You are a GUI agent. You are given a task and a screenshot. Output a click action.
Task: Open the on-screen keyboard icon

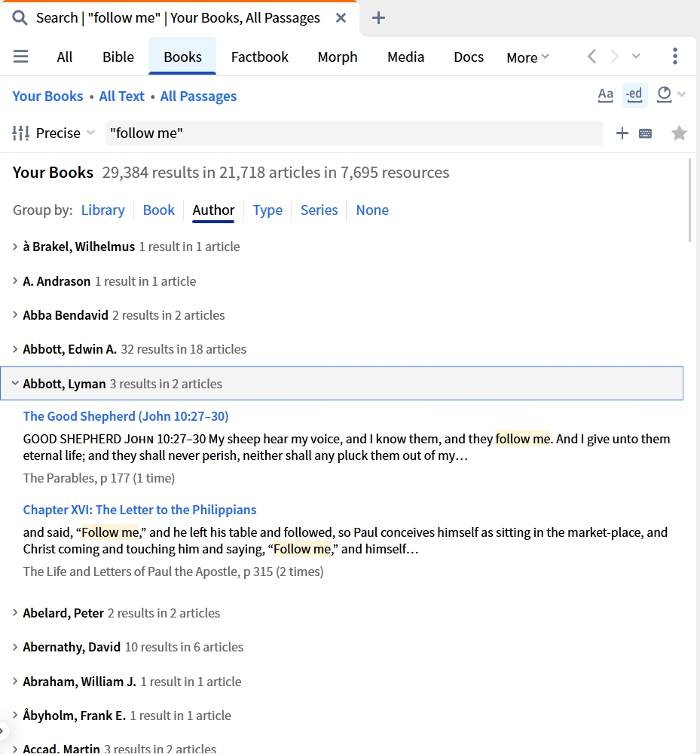(x=645, y=133)
